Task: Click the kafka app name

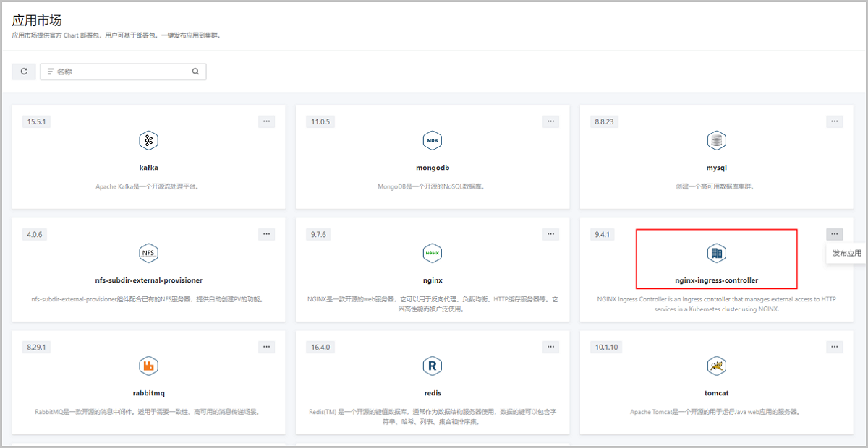Action: pos(148,168)
